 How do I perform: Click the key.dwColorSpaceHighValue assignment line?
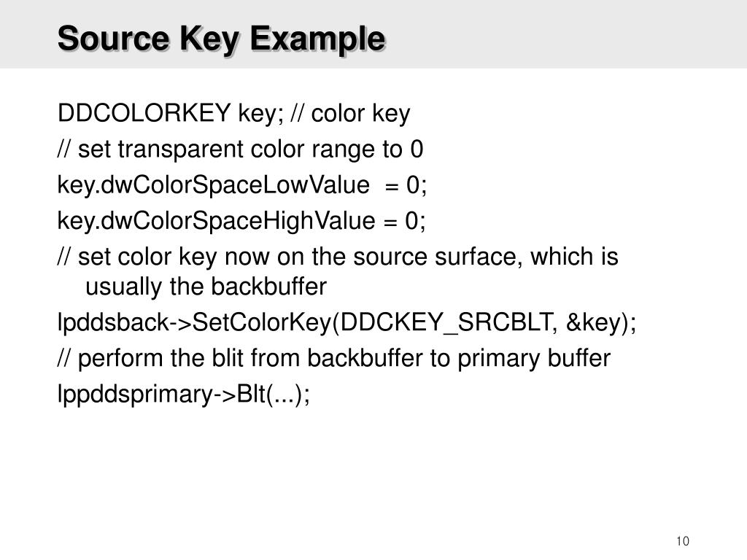click(241, 220)
